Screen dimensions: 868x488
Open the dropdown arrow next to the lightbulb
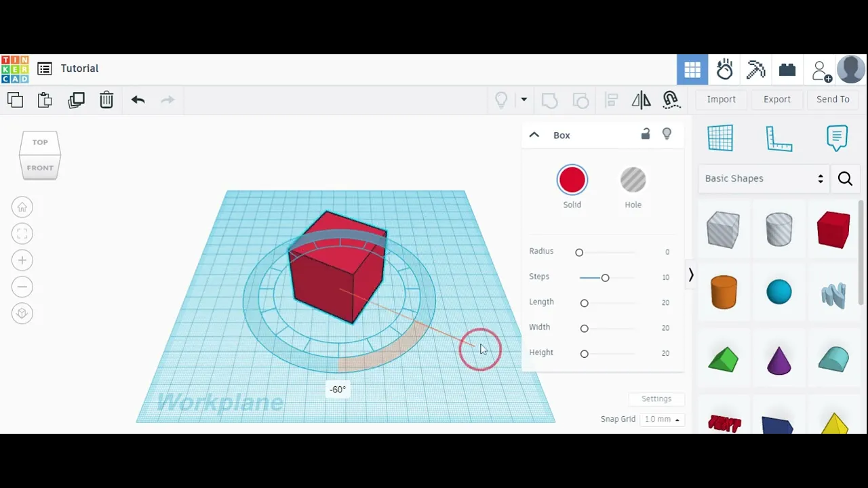tap(524, 100)
